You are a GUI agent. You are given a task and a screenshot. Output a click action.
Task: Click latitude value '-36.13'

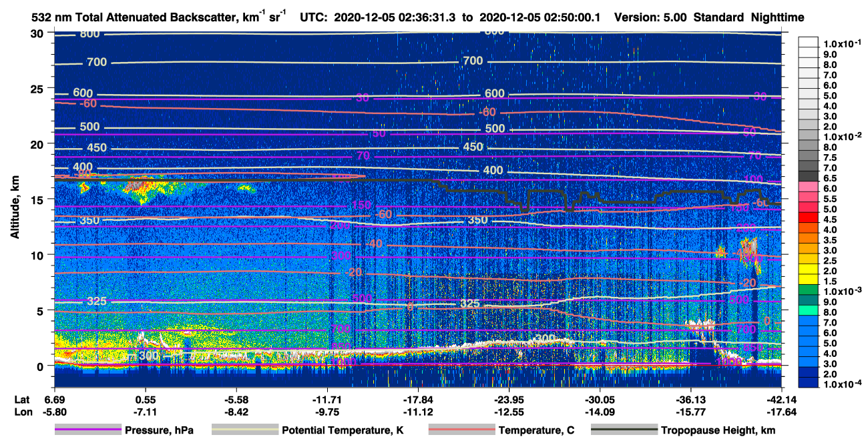[690, 400]
